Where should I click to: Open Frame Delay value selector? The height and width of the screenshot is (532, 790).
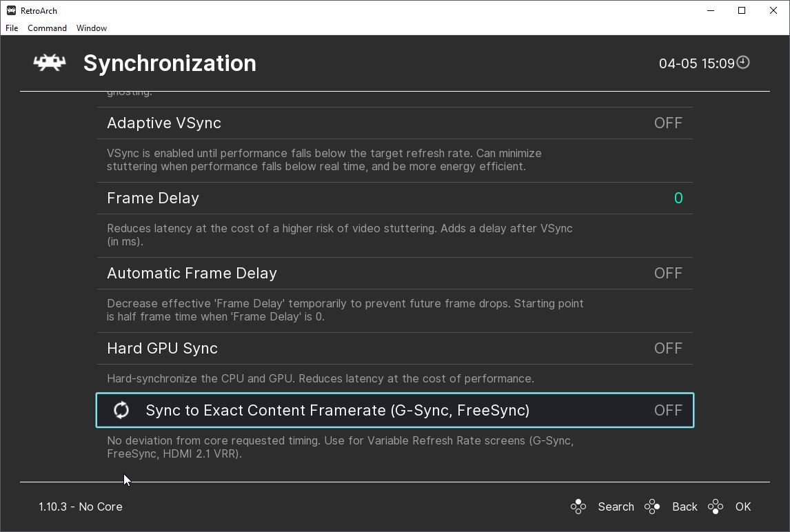click(x=678, y=198)
